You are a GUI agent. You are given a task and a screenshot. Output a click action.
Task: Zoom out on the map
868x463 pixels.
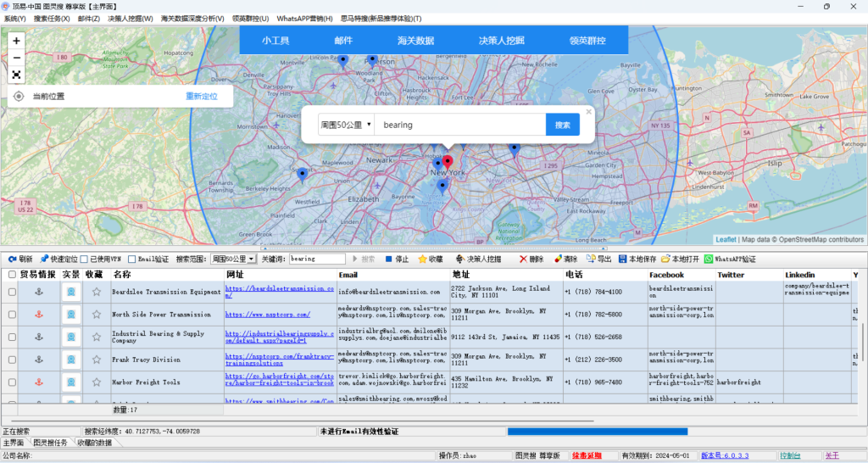click(x=17, y=58)
